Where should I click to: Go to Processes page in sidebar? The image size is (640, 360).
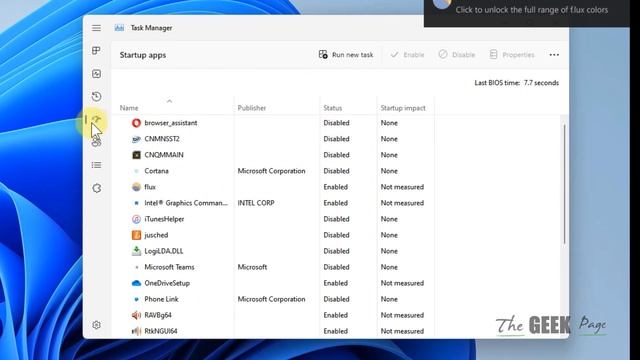96,51
